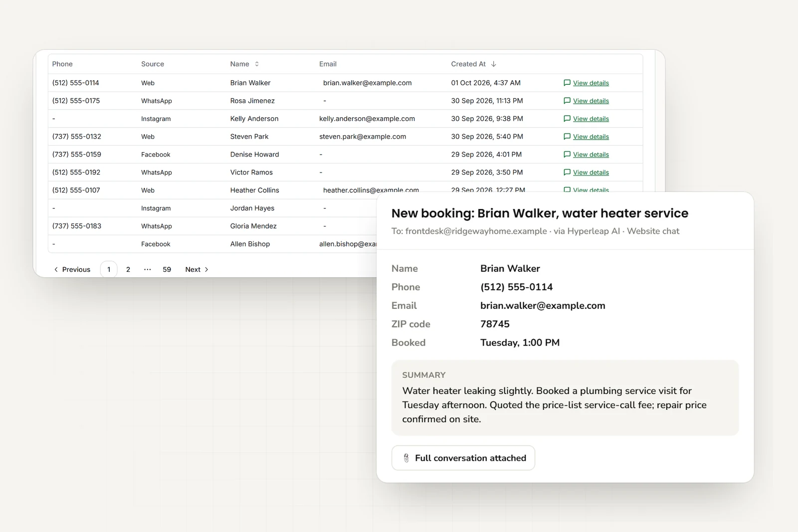Open View details for Denise Howard
The width and height of the screenshot is (798, 532).
586,155
